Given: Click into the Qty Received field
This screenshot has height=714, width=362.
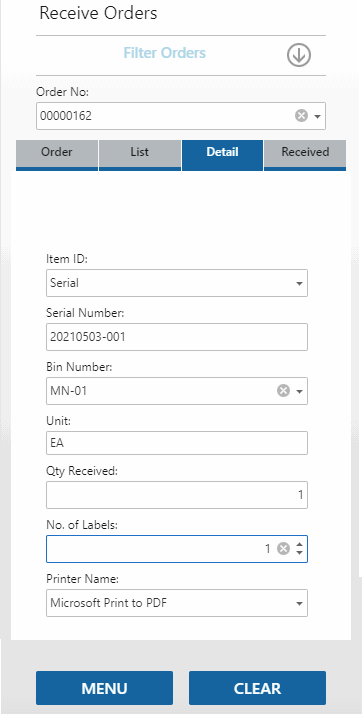Looking at the screenshot, I should (177, 495).
